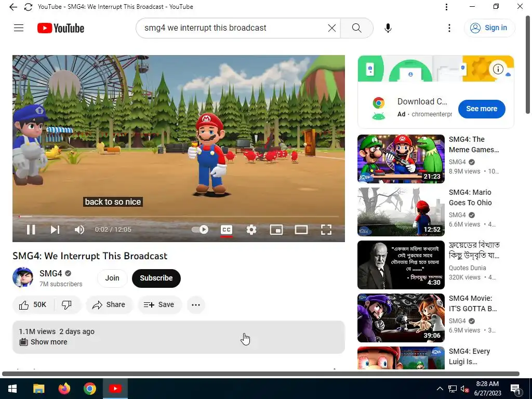
Task: Run search with the magnifying glass button
Action: [x=356, y=28]
